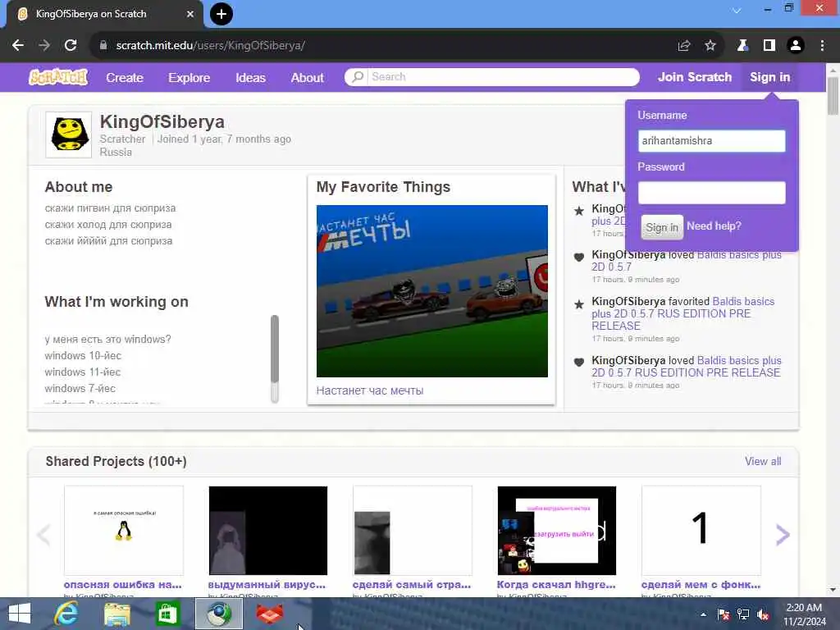The width and height of the screenshot is (840, 630).
Task: Click Join Scratch link
Action: point(695,77)
